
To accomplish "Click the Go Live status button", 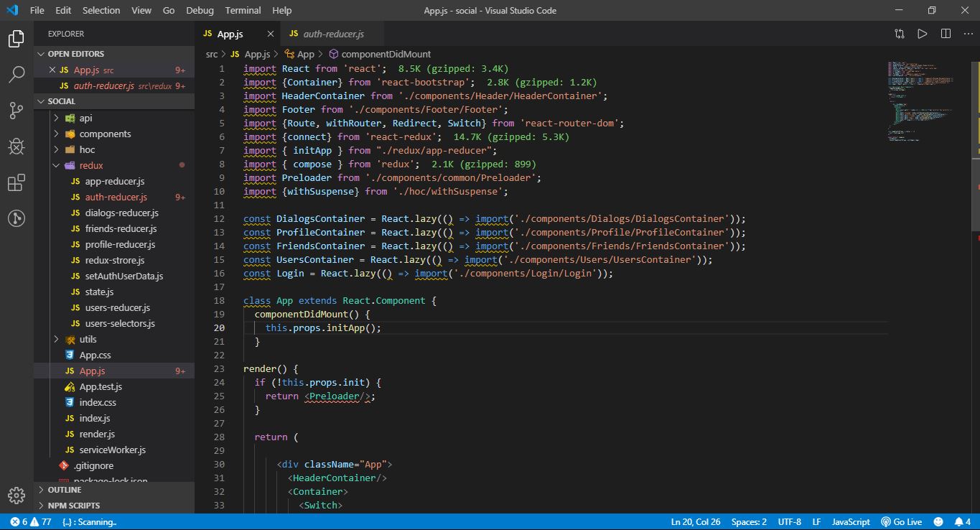I will coord(901,522).
